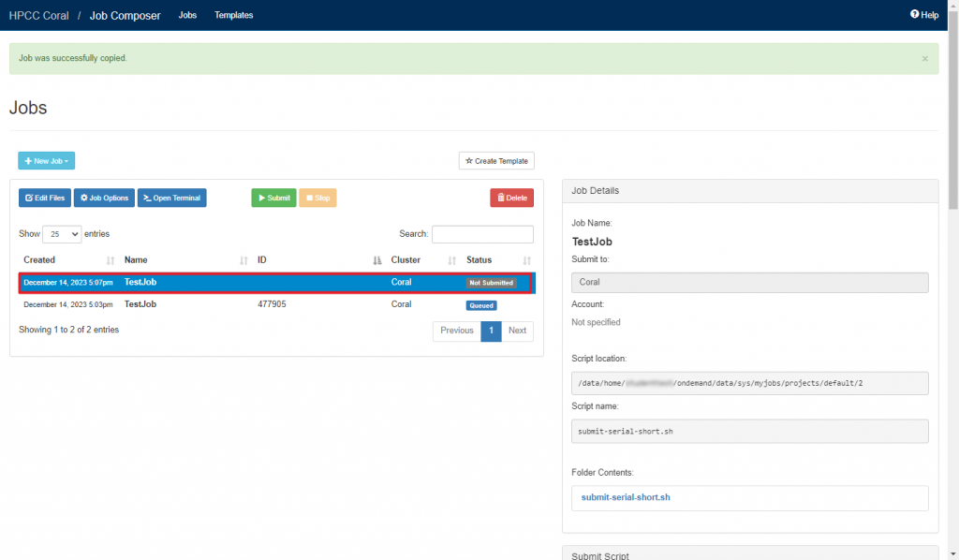959x560 pixels.
Task: Submit the selected TestJob
Action: click(273, 198)
